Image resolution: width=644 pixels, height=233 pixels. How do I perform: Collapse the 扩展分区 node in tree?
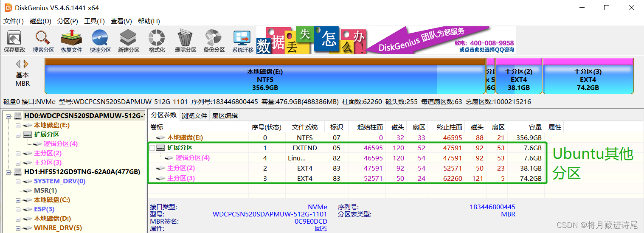(18, 135)
